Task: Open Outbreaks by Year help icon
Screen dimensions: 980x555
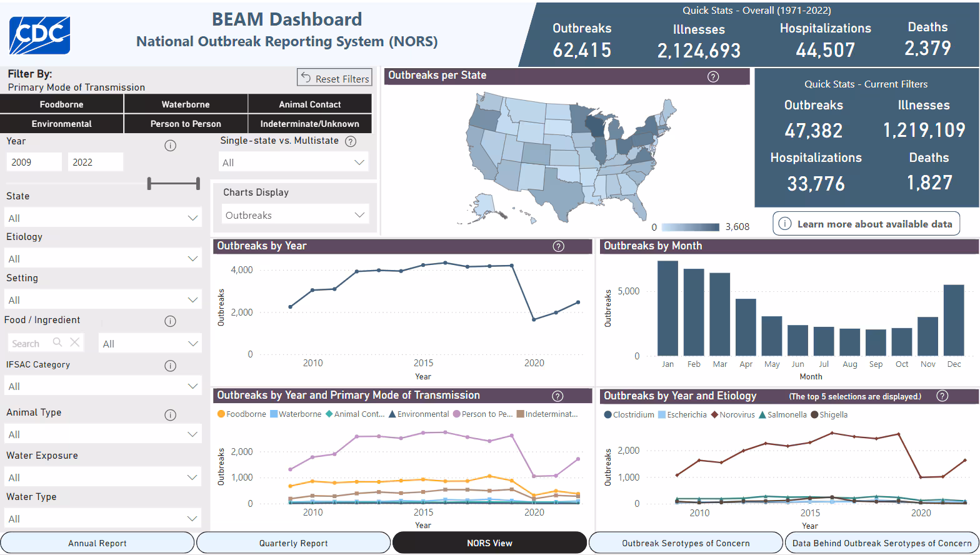Action: tap(559, 246)
